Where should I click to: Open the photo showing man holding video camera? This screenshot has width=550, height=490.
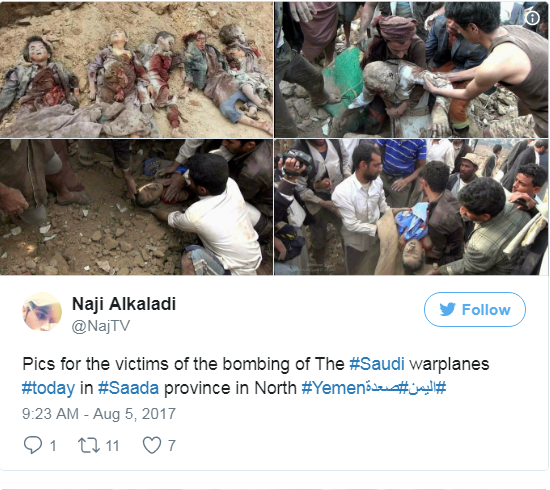tap(411, 207)
